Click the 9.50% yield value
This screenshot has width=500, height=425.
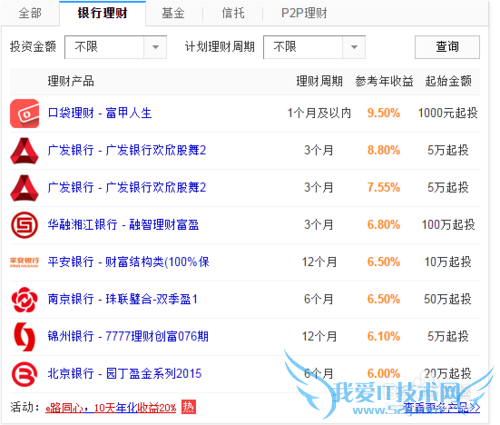coord(384,113)
